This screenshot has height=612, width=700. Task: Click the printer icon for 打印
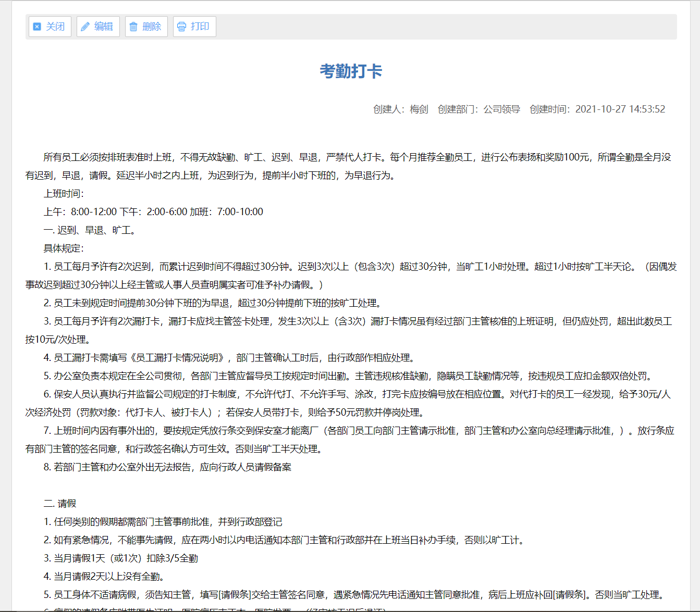181,27
